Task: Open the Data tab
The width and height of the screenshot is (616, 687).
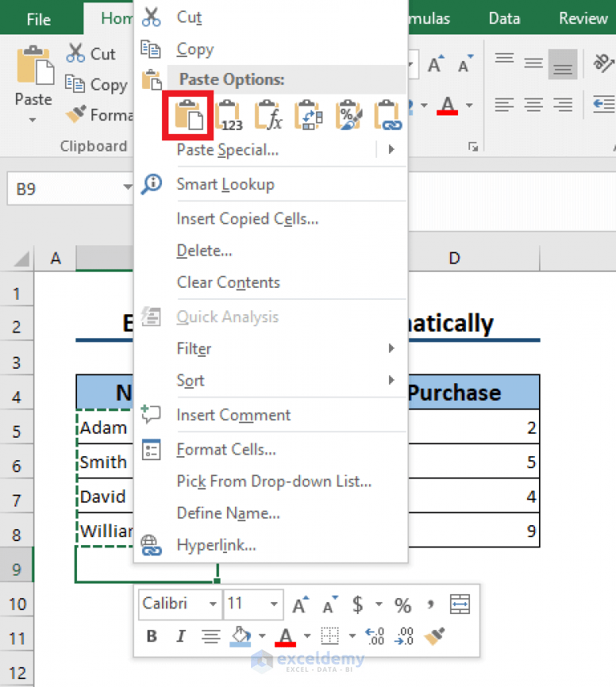Action: pos(505,18)
